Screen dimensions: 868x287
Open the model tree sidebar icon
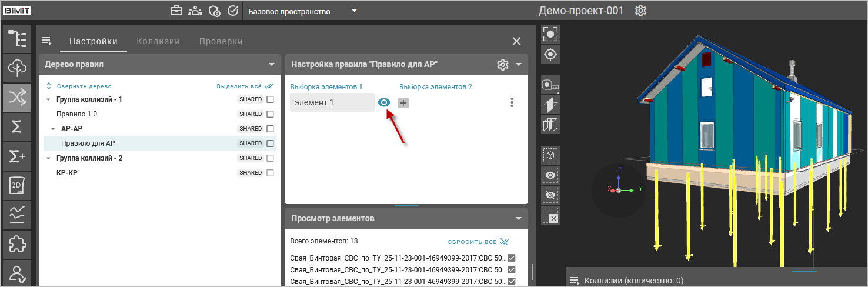point(17,39)
